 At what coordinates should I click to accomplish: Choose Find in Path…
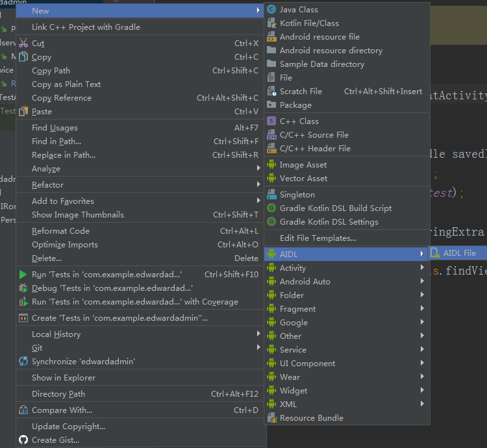140,142
